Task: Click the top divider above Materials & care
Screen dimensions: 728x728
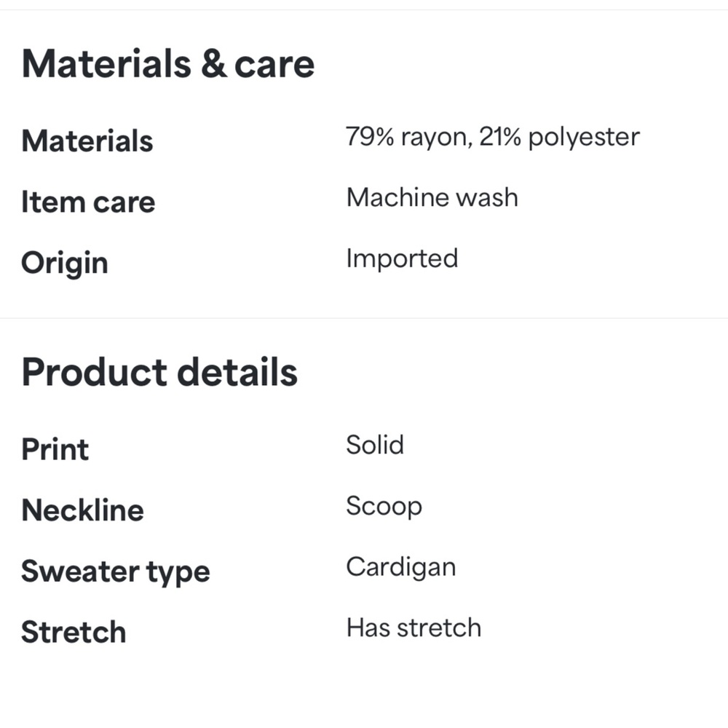Action: coord(364,9)
